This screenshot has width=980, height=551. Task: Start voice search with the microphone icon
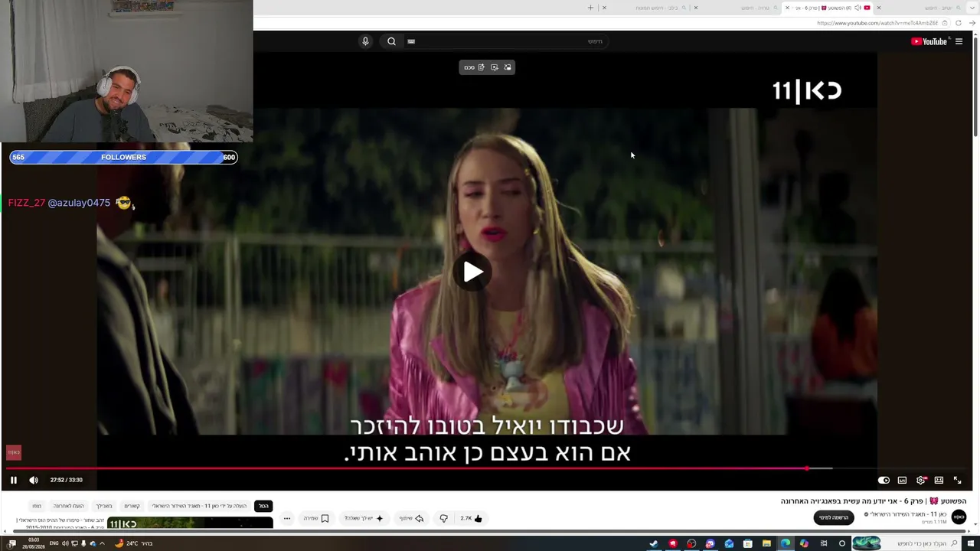click(365, 41)
